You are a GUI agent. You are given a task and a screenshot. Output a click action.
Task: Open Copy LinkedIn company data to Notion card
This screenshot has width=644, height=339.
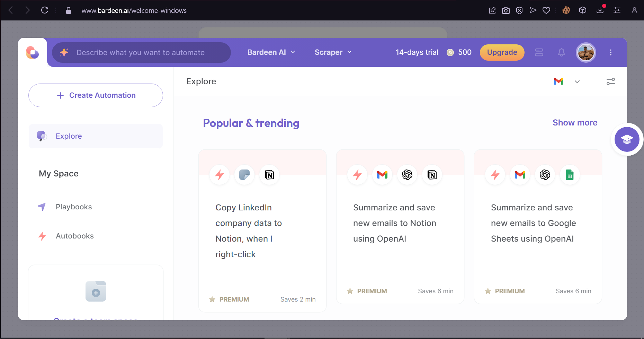(x=262, y=231)
